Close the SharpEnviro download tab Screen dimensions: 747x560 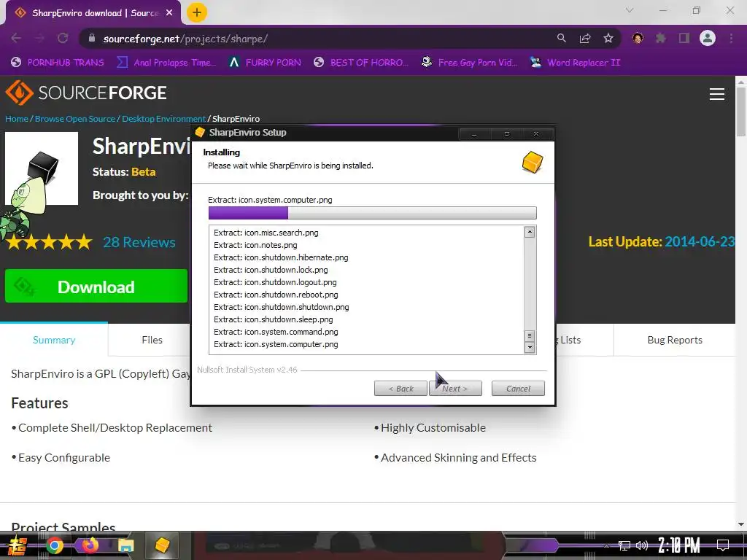coord(169,13)
